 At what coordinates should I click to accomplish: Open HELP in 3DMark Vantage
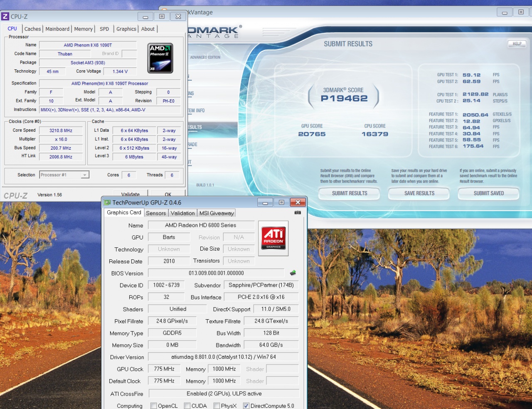click(517, 44)
